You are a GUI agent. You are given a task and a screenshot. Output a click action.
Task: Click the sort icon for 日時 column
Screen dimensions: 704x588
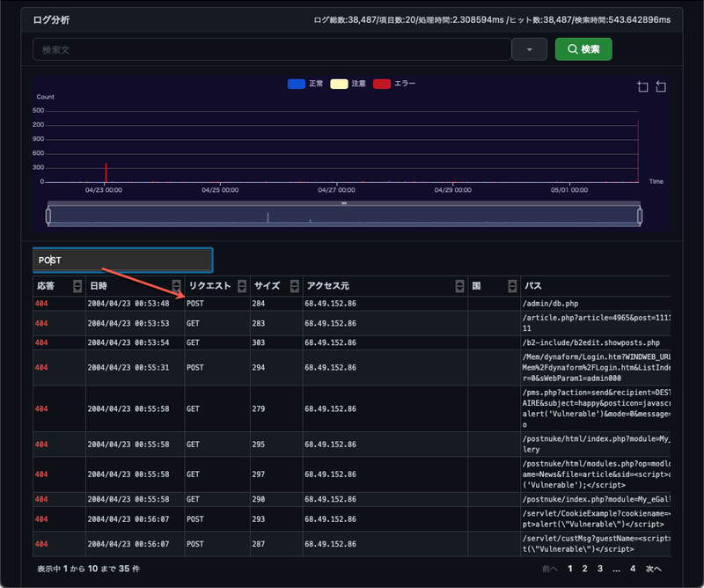click(176, 286)
